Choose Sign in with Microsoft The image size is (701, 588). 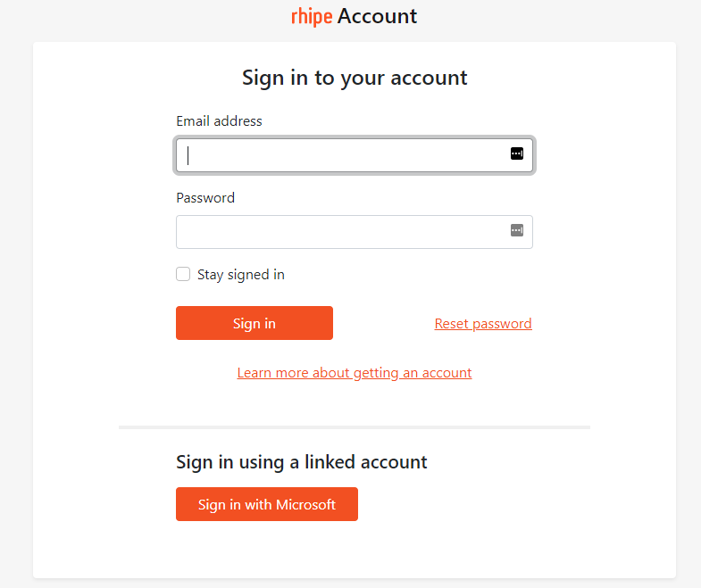coord(267,504)
